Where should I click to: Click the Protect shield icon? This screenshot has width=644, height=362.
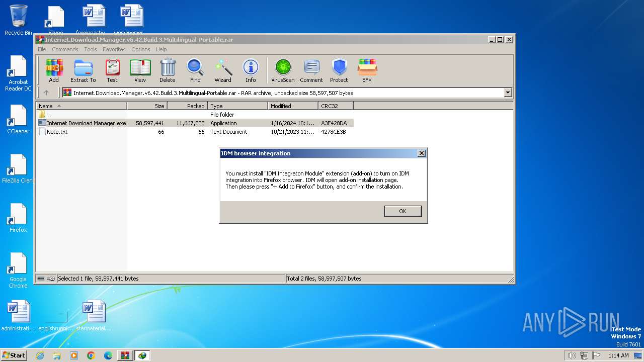point(339,71)
